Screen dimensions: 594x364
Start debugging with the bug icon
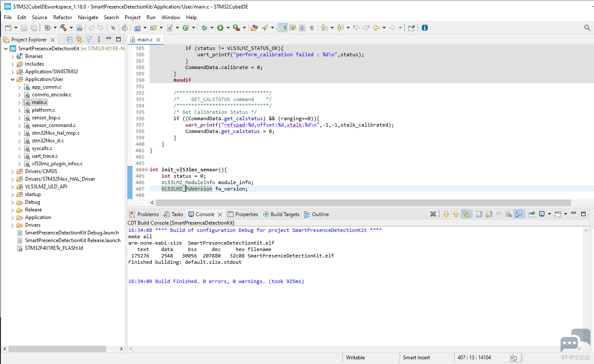pyautogui.click(x=205, y=28)
